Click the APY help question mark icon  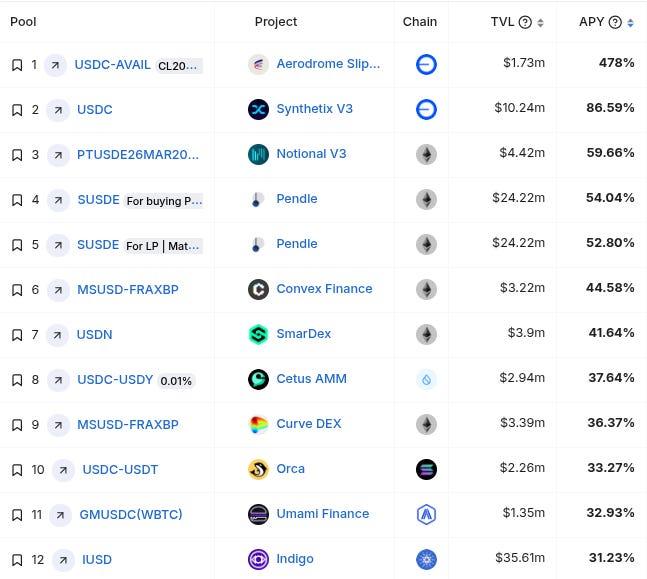coord(615,22)
